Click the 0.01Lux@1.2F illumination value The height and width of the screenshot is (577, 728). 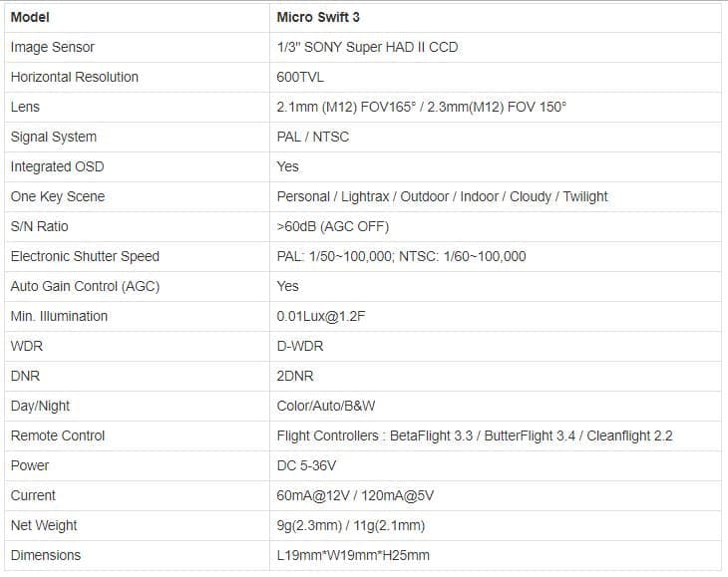coord(321,316)
